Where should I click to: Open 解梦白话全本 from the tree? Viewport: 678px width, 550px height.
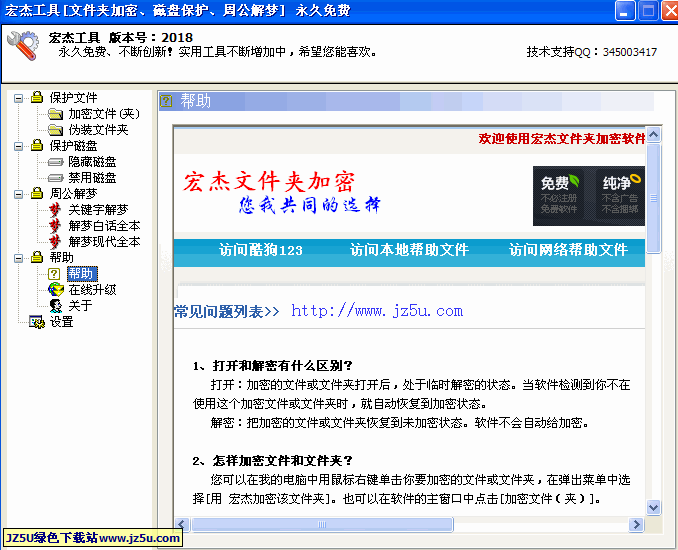[x=104, y=226]
